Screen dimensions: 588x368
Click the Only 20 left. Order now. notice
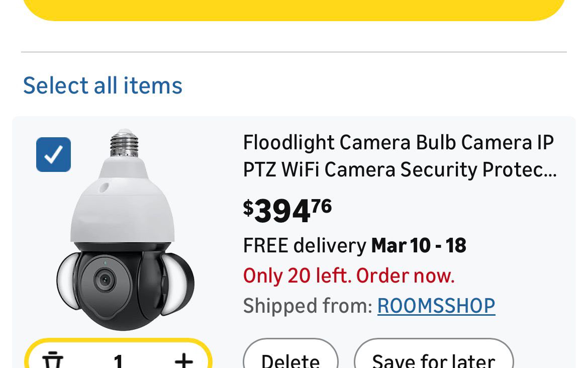point(349,275)
